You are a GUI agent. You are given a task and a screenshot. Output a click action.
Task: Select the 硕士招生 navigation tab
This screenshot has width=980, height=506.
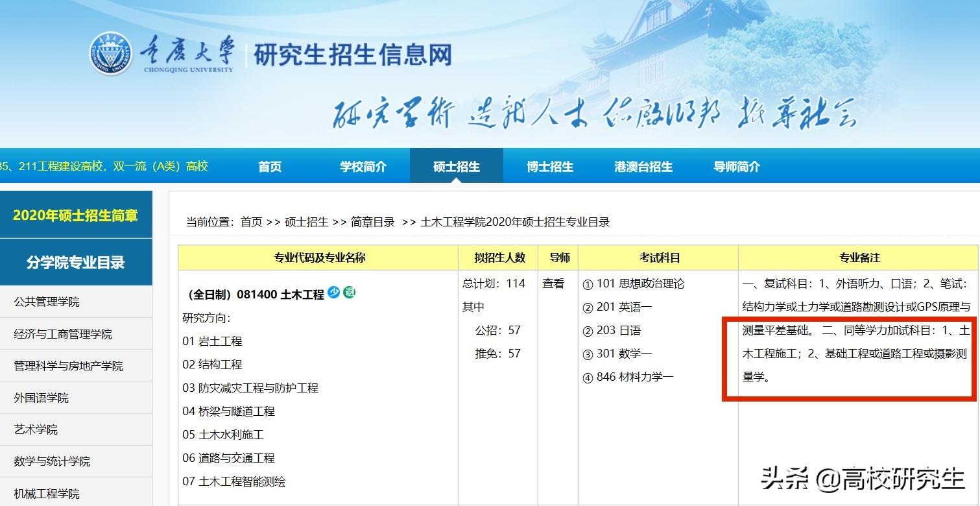[x=457, y=166]
